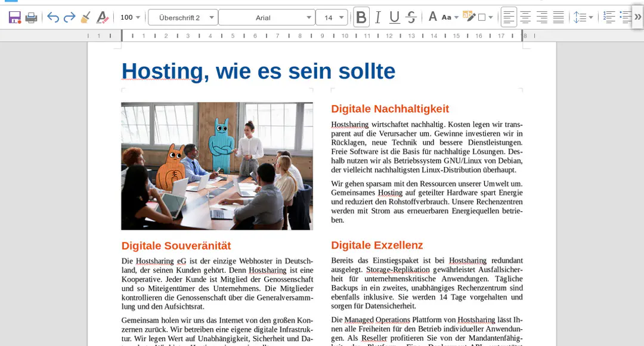The height and width of the screenshot is (346, 644).
Task: Click the font color A icon
Action: pyautogui.click(x=432, y=17)
